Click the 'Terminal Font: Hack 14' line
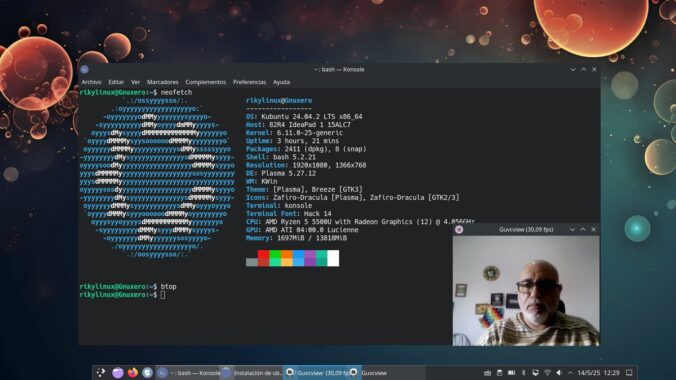676x380 pixels. 289,214
